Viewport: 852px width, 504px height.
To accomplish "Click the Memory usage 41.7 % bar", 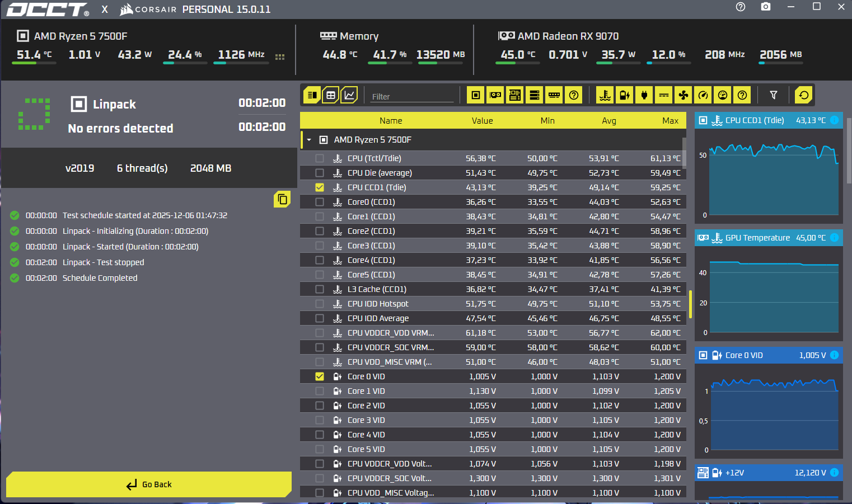I will click(x=390, y=63).
